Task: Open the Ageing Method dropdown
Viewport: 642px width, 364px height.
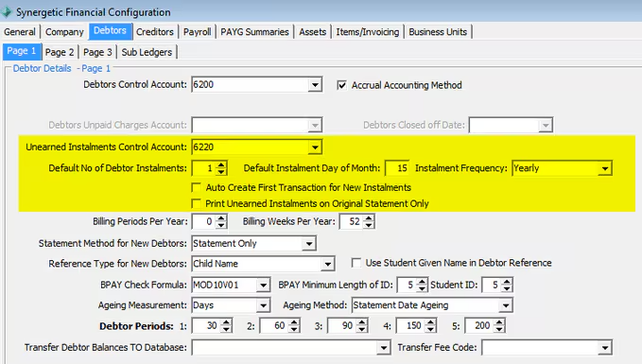Action: point(506,305)
